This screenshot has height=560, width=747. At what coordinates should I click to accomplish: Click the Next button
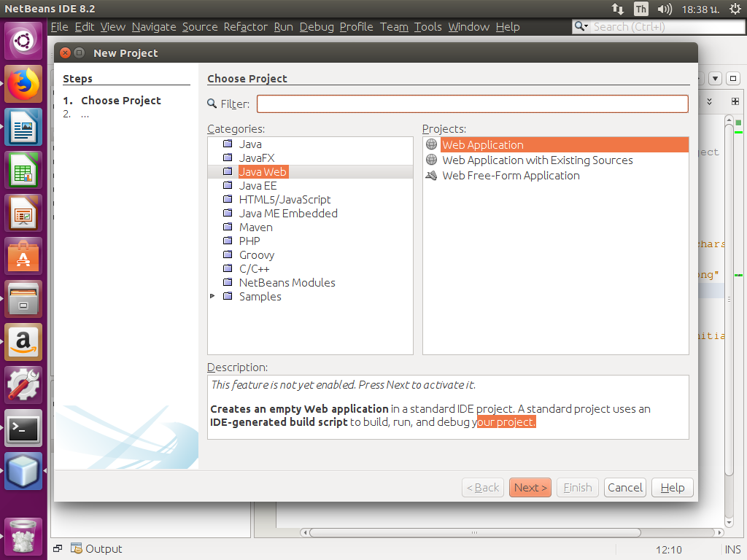[530, 488]
